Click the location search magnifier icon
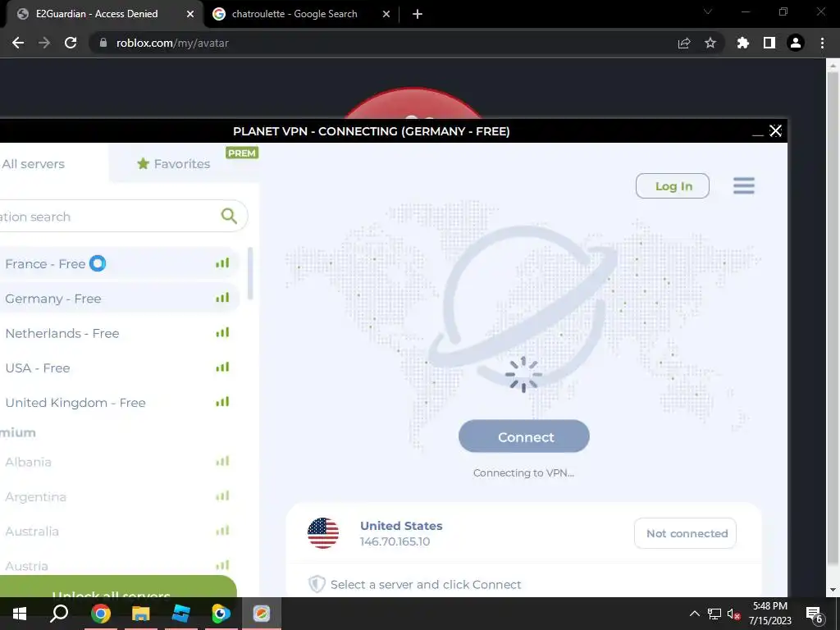The image size is (840, 630). 229,216
